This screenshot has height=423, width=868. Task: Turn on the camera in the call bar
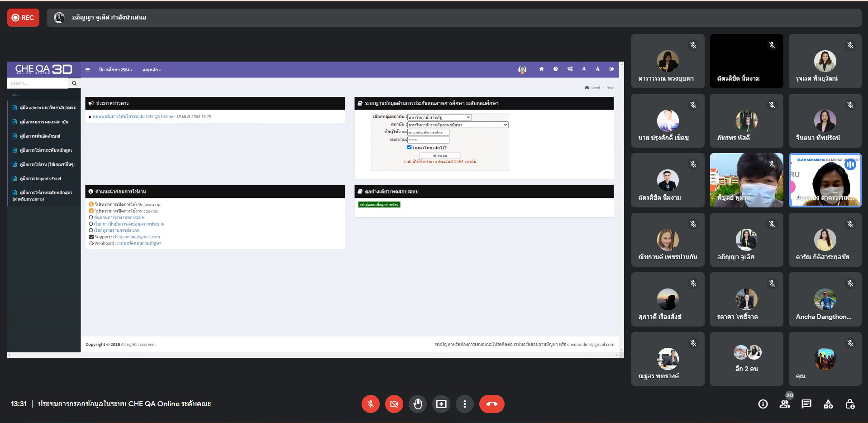coord(394,404)
